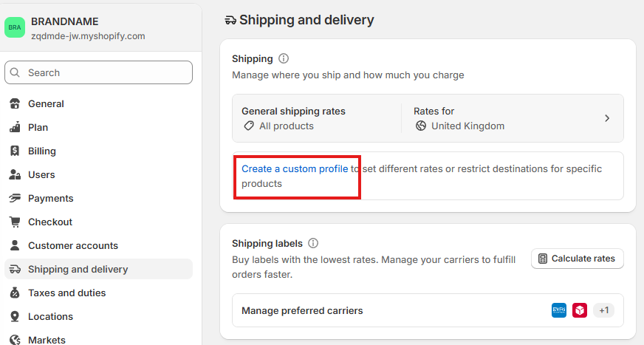Expand General shipping rates with chevron arrow
The width and height of the screenshot is (644, 345).
pos(607,118)
